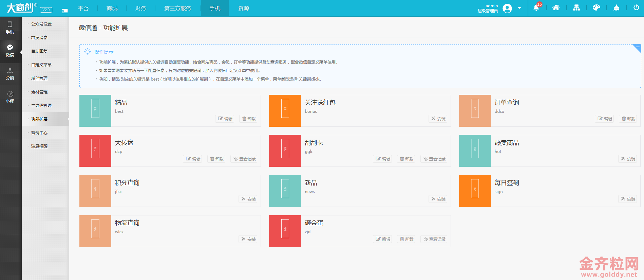Collapse the 操作提示 tips panel corner toggle
The image size is (644, 280).
click(638, 48)
